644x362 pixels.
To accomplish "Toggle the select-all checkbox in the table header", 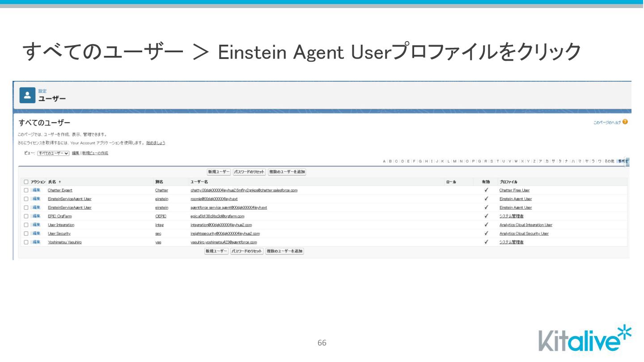I will (26, 182).
